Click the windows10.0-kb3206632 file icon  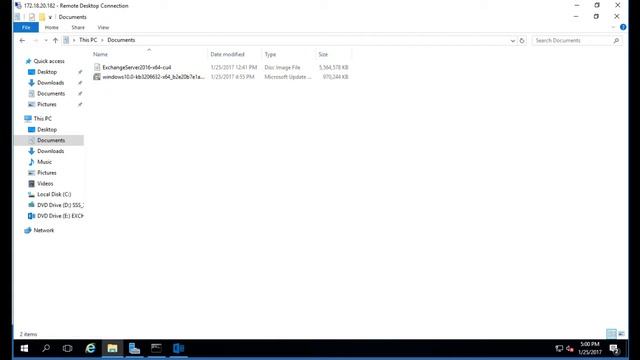[97, 77]
